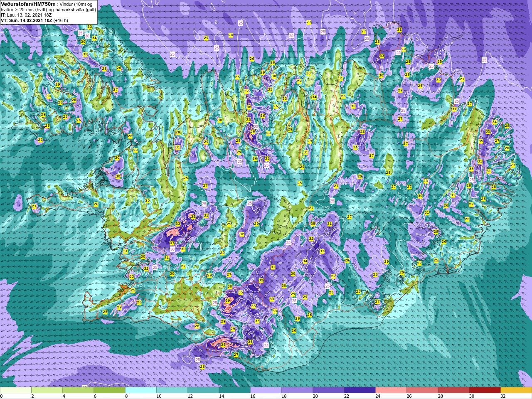Click the legend scale number '32'
This screenshot has height=399, width=532.
pyautogui.click(x=503, y=396)
